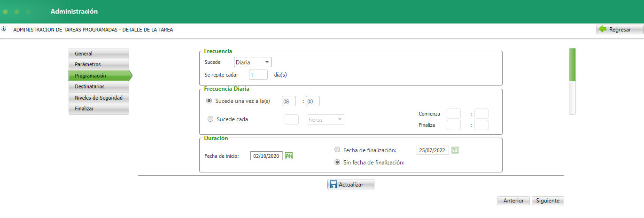This screenshot has width=644, height=218.
Task: Open the Finalizar tab
Action: point(99,109)
